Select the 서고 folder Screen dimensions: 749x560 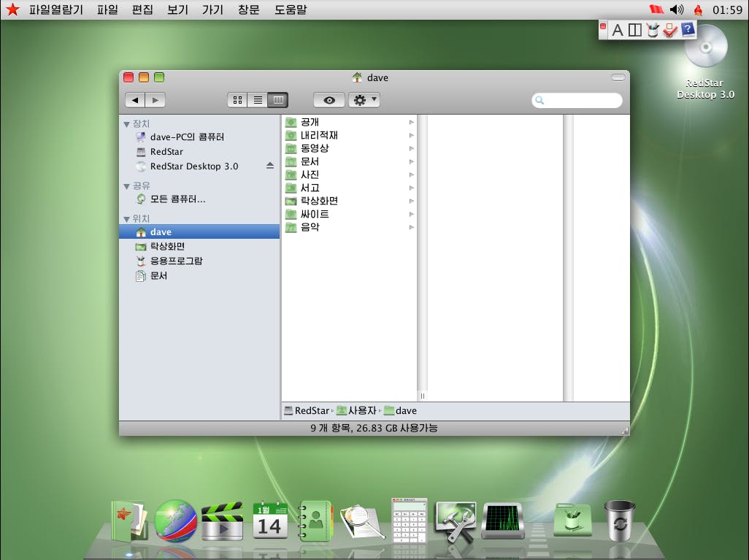click(x=349, y=188)
